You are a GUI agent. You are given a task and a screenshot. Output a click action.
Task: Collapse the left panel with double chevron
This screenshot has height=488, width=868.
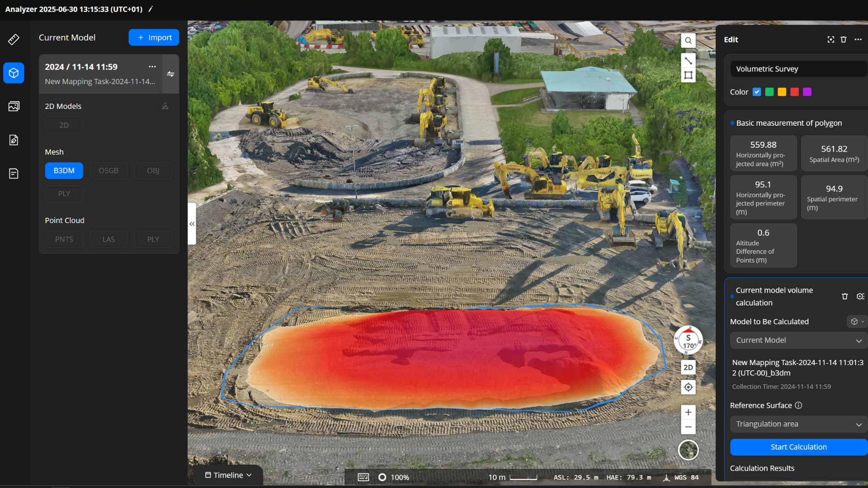click(192, 224)
